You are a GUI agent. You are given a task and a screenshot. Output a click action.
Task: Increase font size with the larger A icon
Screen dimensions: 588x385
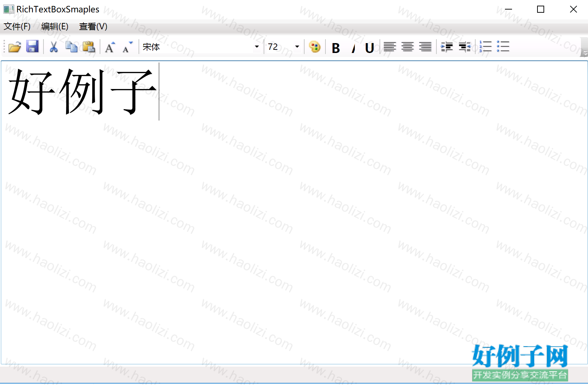click(110, 47)
